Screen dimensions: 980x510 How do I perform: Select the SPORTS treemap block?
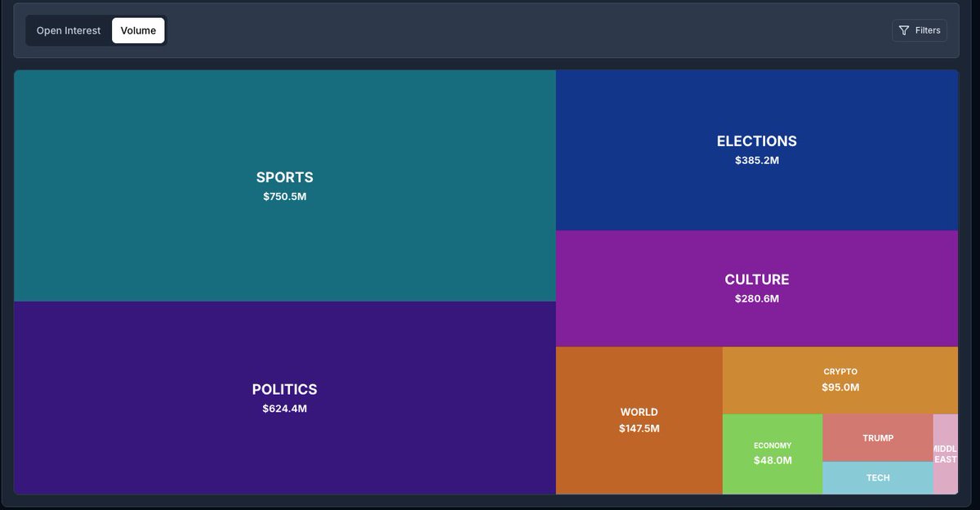point(285,186)
